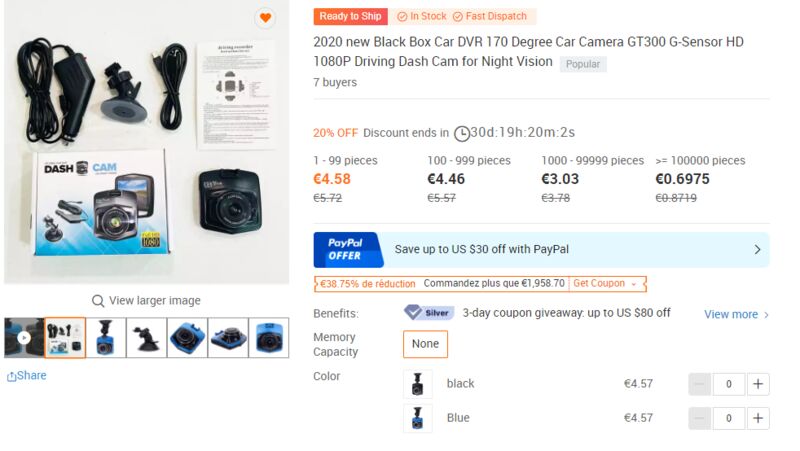Select the blue dash cam front thumbnail
Screen dimensions: 800x451
268,338
